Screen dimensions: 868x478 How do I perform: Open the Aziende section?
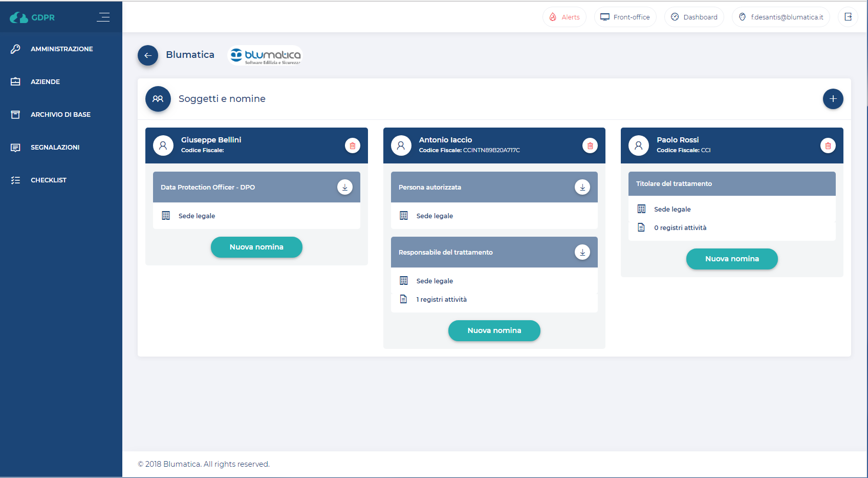(45, 82)
